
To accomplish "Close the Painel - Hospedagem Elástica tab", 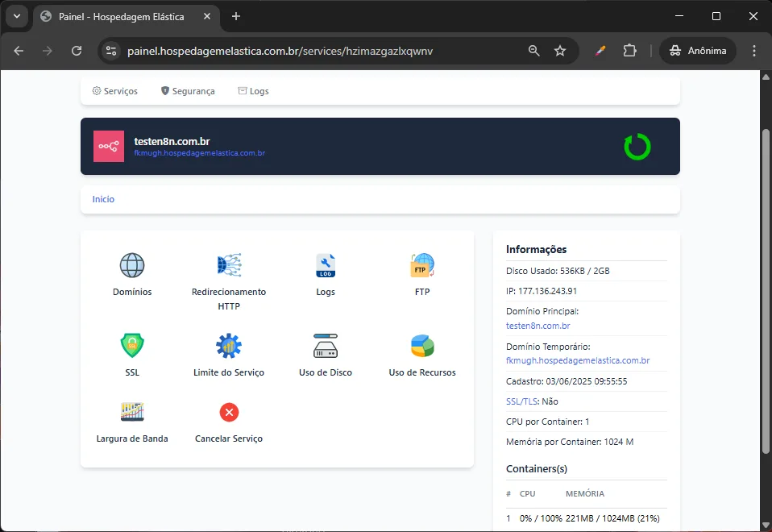I will [207, 16].
